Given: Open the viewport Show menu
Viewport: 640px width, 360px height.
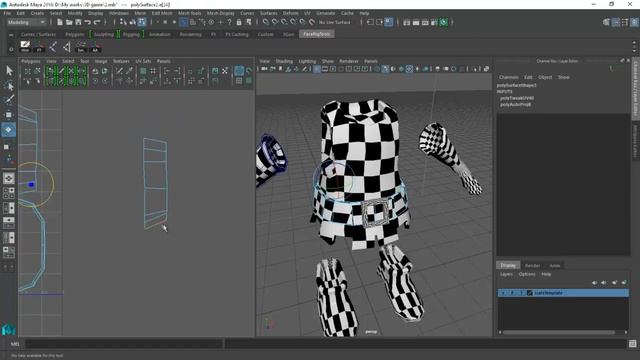Looking at the screenshot, I should (328, 61).
